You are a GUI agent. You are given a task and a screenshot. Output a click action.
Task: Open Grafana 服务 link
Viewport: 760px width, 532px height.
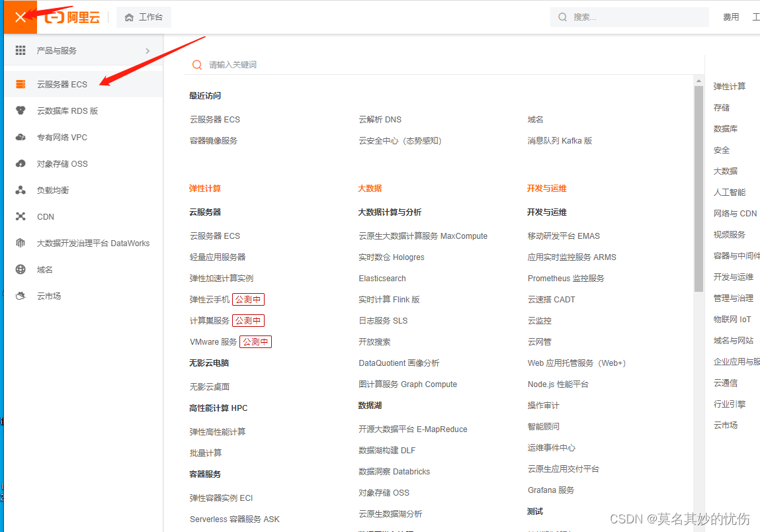[x=551, y=490]
